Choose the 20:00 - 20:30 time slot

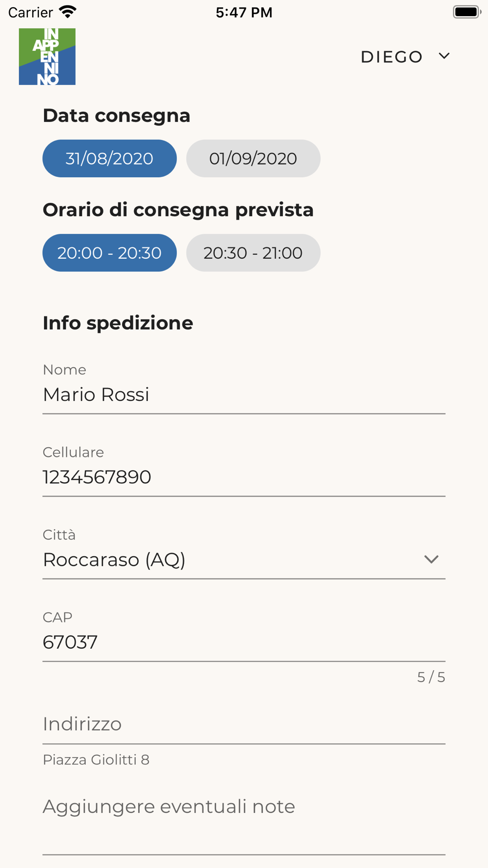tap(109, 252)
